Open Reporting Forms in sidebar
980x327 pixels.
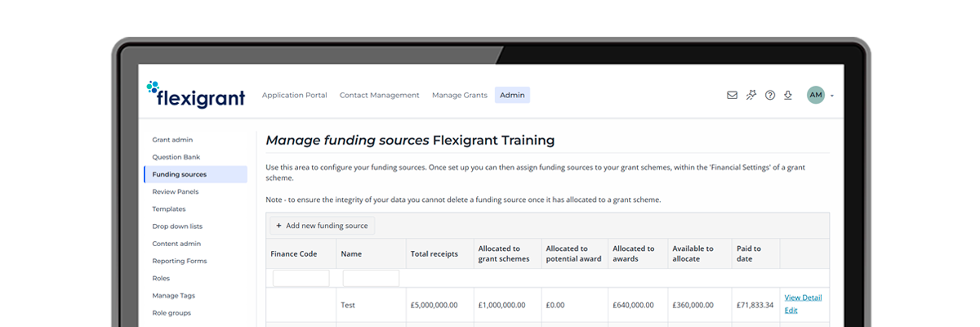[x=179, y=261]
